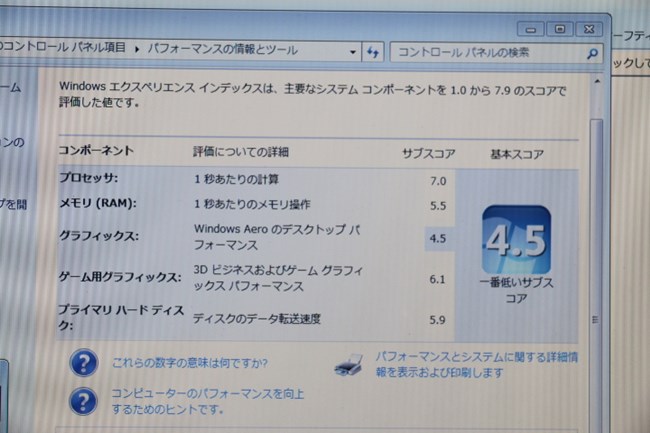This screenshot has width=650, height=433.
Task: Open the コンピューターのパフォーマンスを向上するためのヒント link
Action: (208, 401)
